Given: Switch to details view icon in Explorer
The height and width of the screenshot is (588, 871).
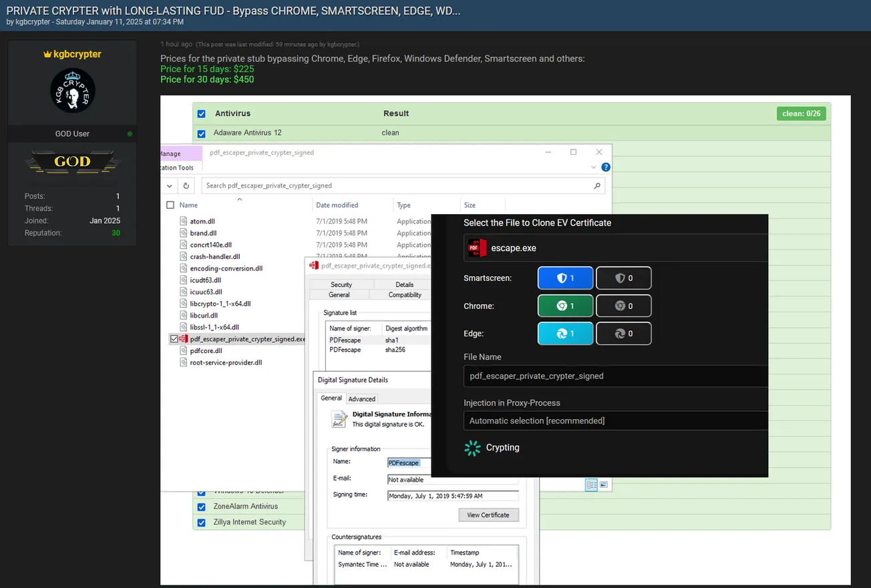Looking at the screenshot, I should pos(591,485).
